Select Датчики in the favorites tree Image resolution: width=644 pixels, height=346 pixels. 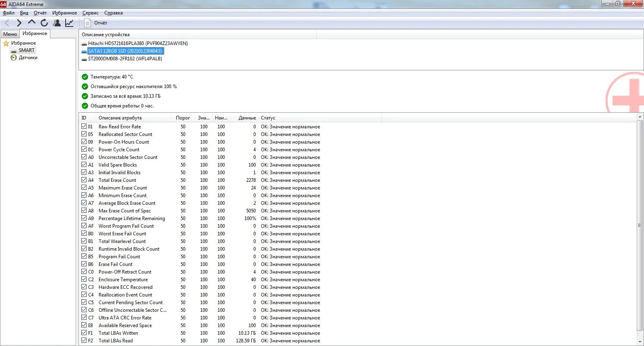[28, 58]
